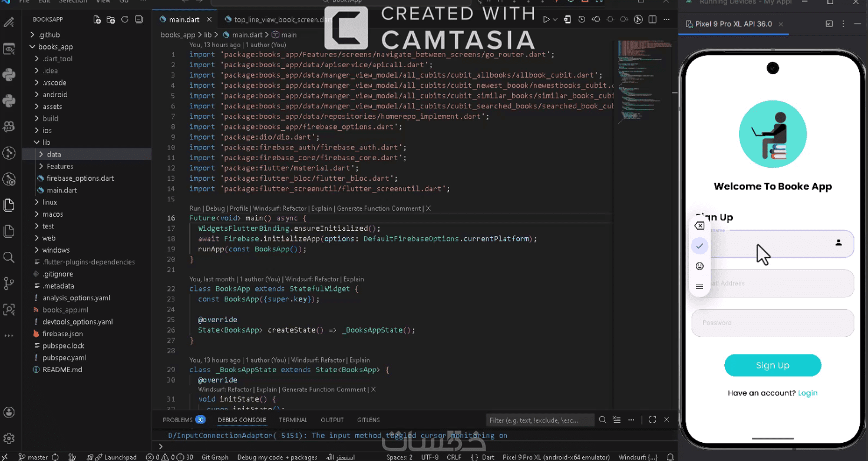This screenshot has width=868, height=461.
Task: Expand the test folder
Action: [x=48, y=226]
